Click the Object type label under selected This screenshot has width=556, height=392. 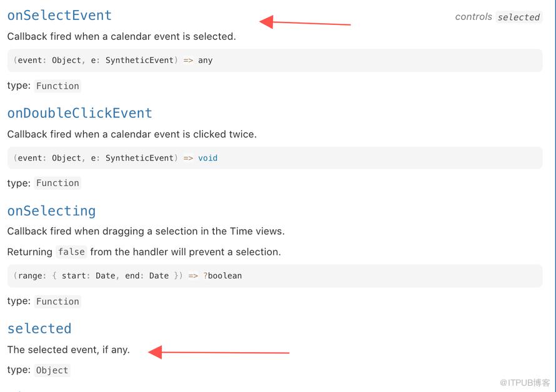52,370
